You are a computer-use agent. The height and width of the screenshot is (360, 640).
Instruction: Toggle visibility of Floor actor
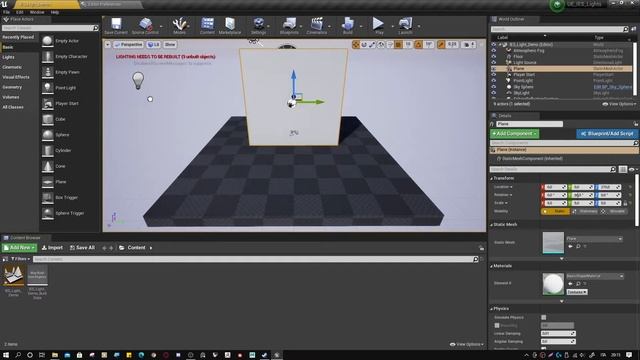point(493,57)
